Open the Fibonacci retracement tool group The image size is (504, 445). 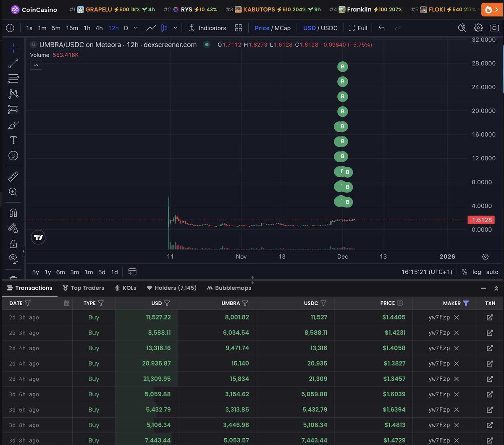13,79
